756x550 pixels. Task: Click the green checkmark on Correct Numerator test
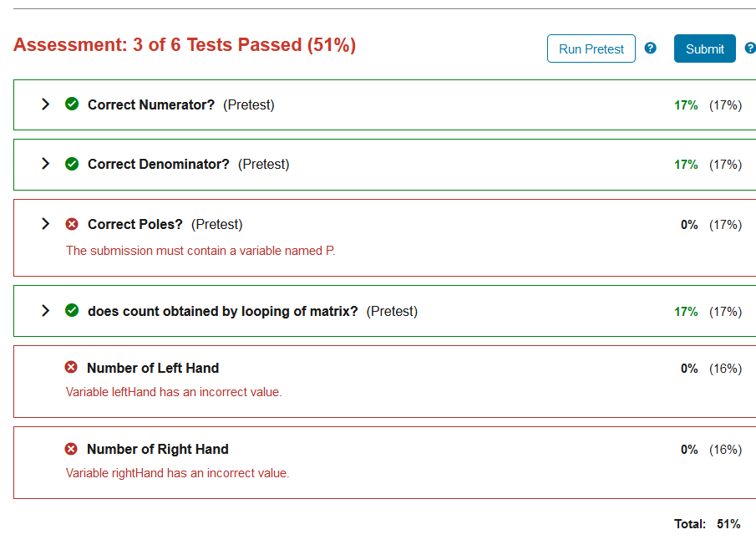(72, 104)
